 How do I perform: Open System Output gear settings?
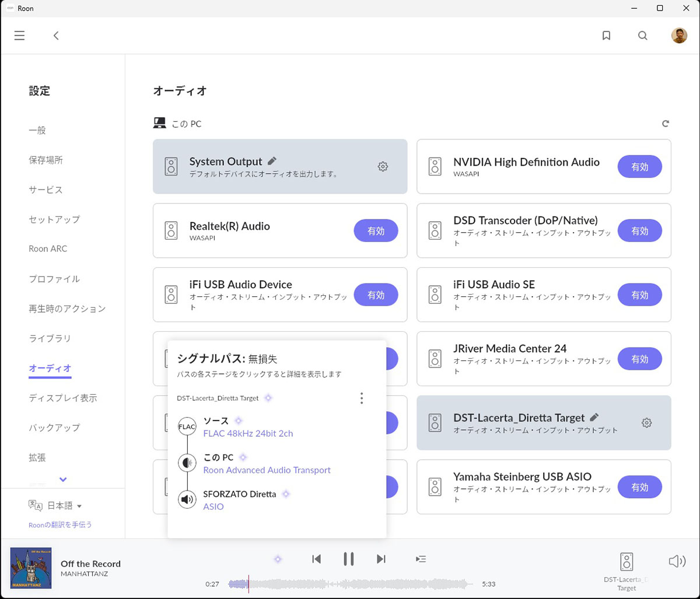[383, 167]
